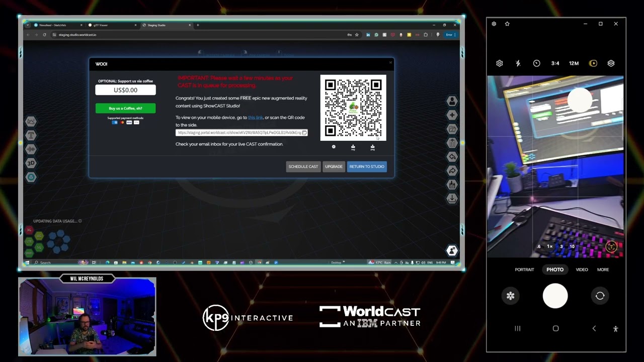Reload the page in the browser

click(x=44, y=35)
